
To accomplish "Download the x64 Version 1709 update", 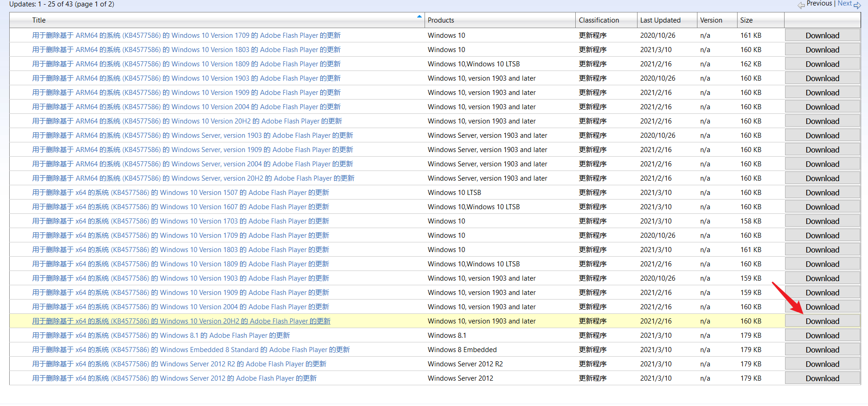I will (822, 235).
